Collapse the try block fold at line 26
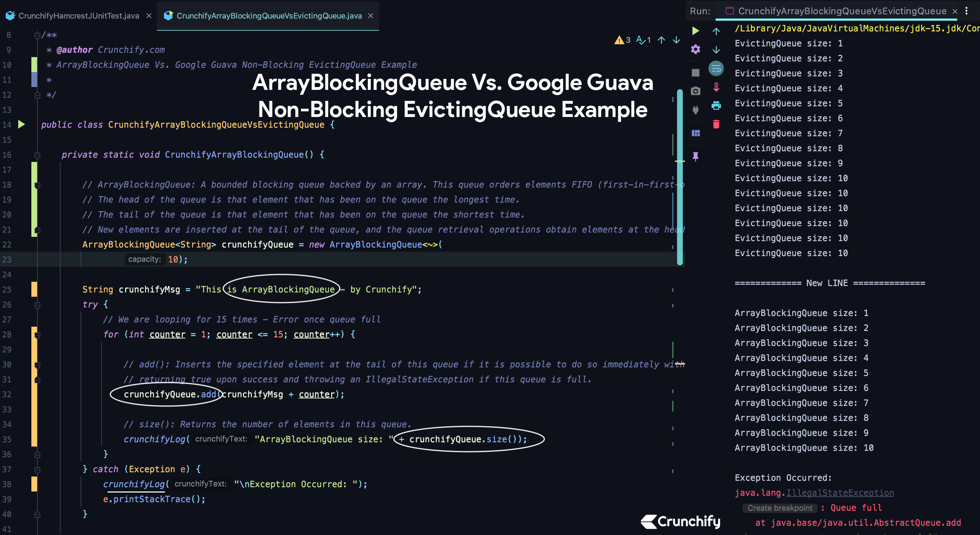 pyautogui.click(x=37, y=305)
